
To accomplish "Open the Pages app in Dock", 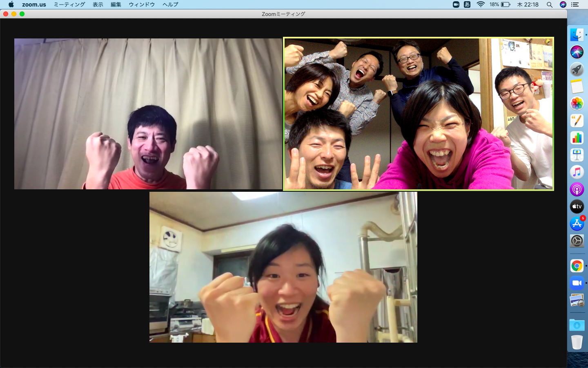I will [x=577, y=121].
